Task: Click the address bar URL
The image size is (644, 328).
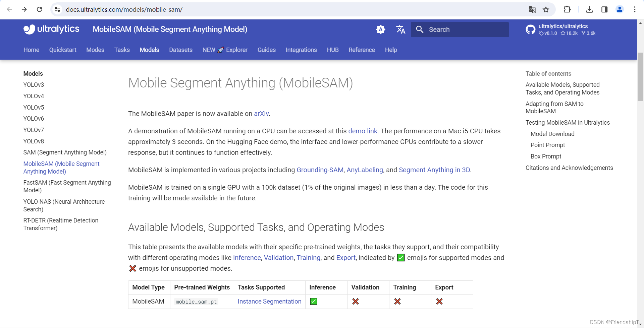Action: click(124, 9)
